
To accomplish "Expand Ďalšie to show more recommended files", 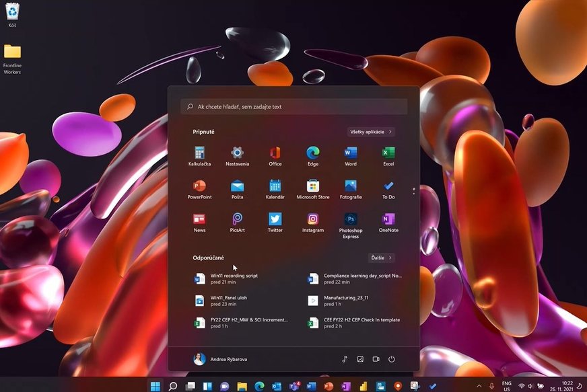I will (381, 258).
